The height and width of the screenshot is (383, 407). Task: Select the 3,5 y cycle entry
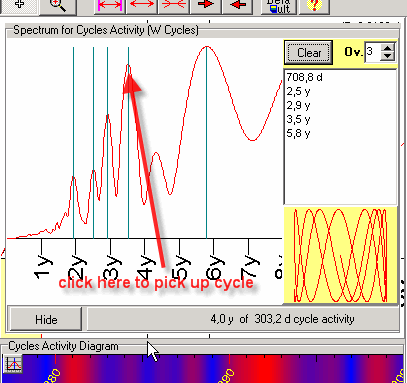[298, 119]
